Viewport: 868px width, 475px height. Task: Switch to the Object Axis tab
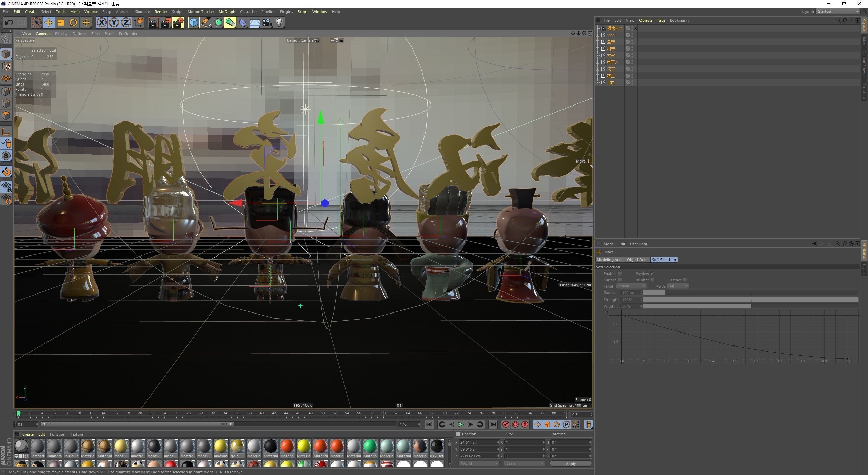coord(636,260)
